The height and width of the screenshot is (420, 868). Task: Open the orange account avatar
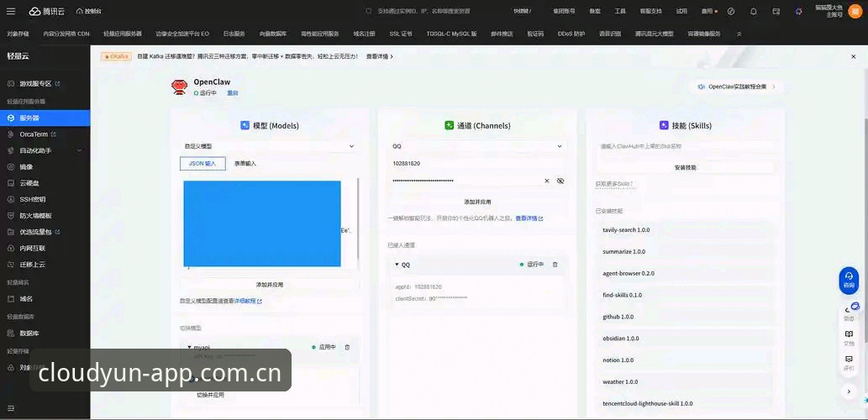[x=854, y=11]
